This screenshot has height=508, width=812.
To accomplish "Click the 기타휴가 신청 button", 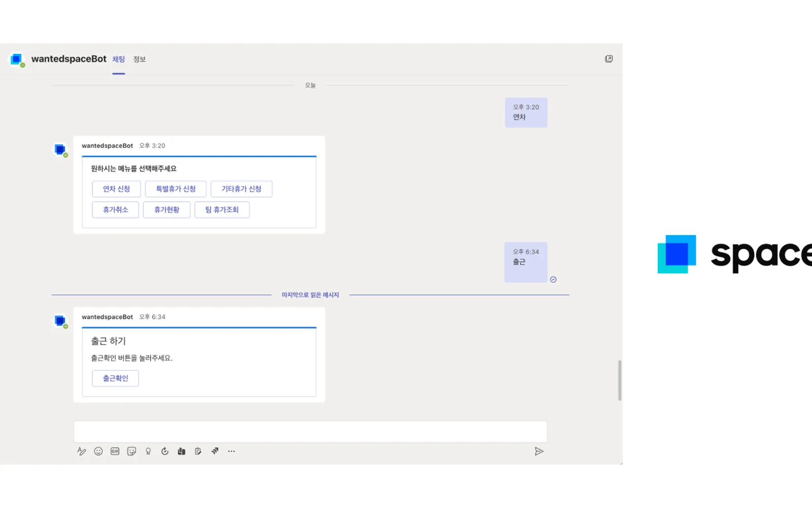I will 242,189.
